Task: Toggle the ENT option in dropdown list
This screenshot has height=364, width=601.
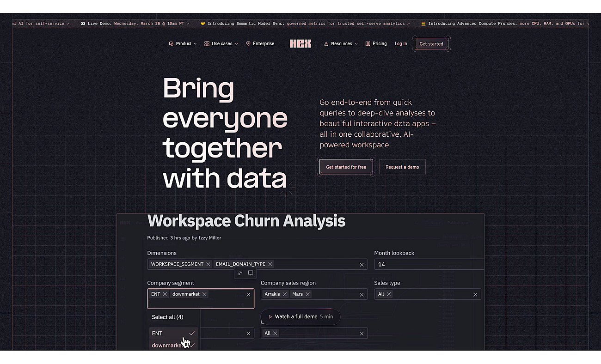Action: tap(173, 333)
